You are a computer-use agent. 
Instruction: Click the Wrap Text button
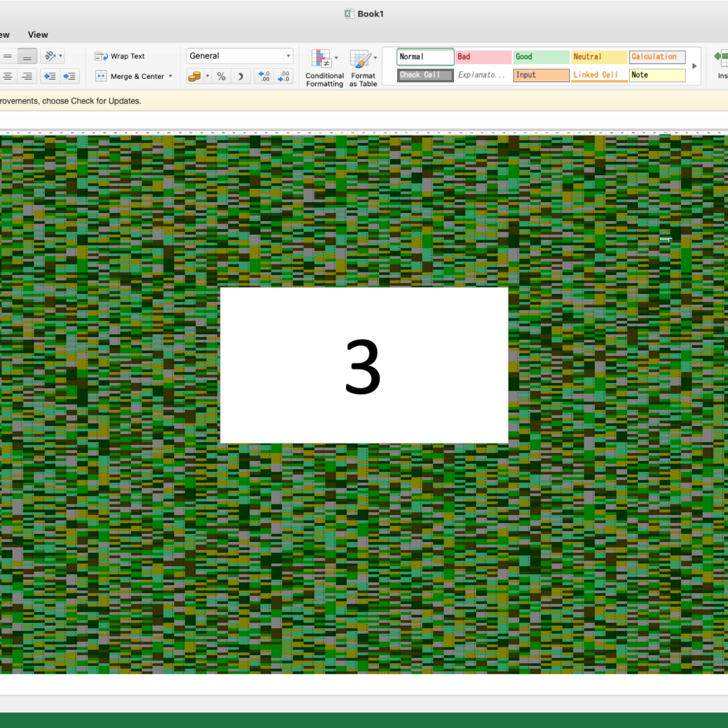coord(120,56)
